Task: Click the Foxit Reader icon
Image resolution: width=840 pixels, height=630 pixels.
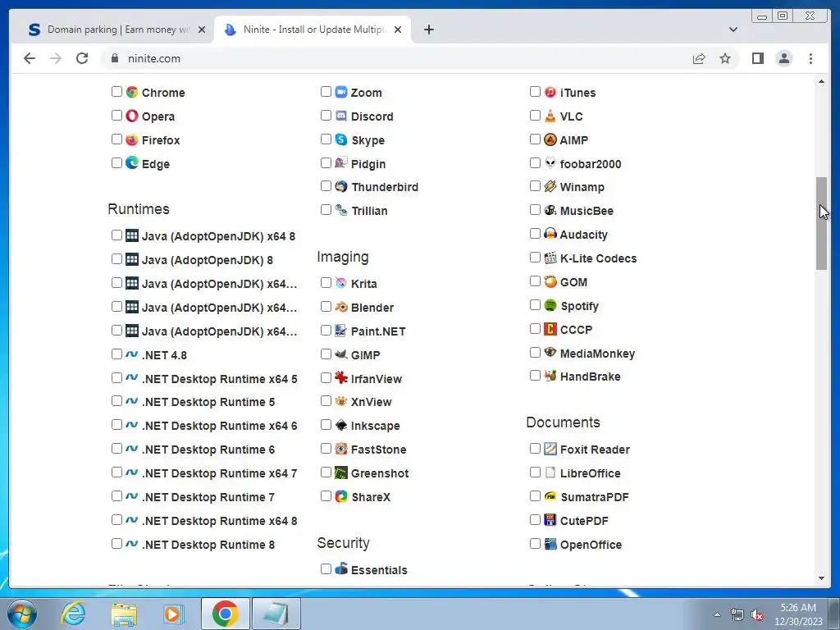Action: (550, 449)
